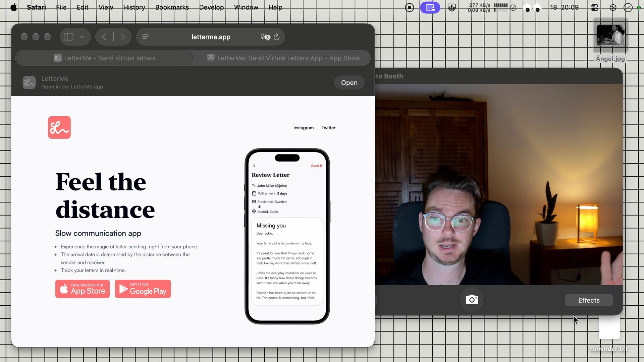
Task: Click the Translate icon in the address bar
Action: (265, 37)
